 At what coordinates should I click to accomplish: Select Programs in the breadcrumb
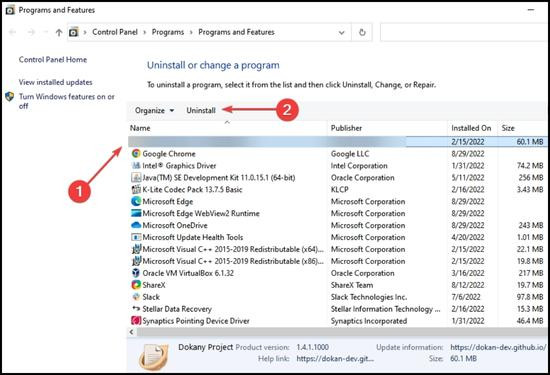tap(168, 32)
